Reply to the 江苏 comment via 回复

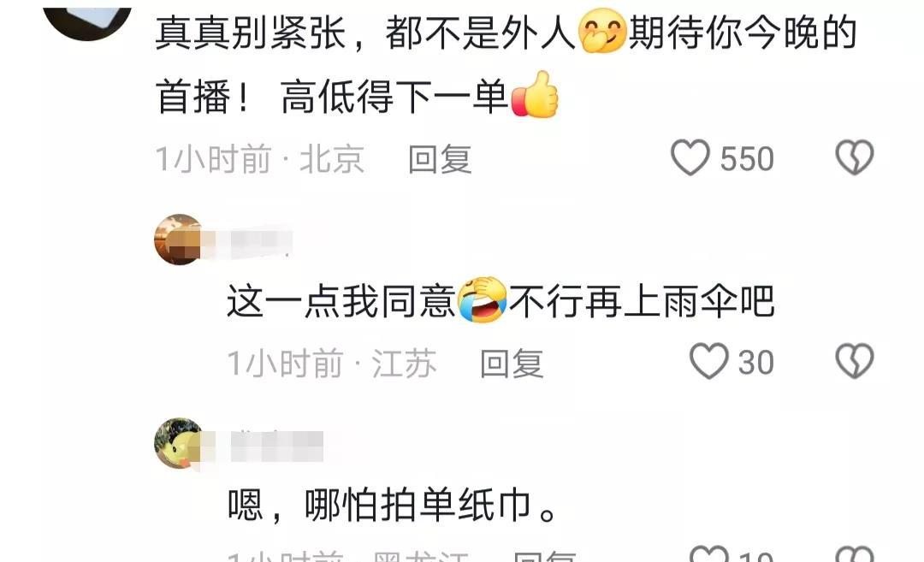(x=512, y=363)
